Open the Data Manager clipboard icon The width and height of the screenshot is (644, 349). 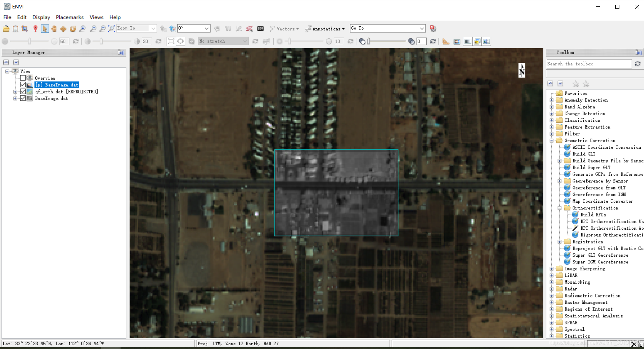coord(16,29)
